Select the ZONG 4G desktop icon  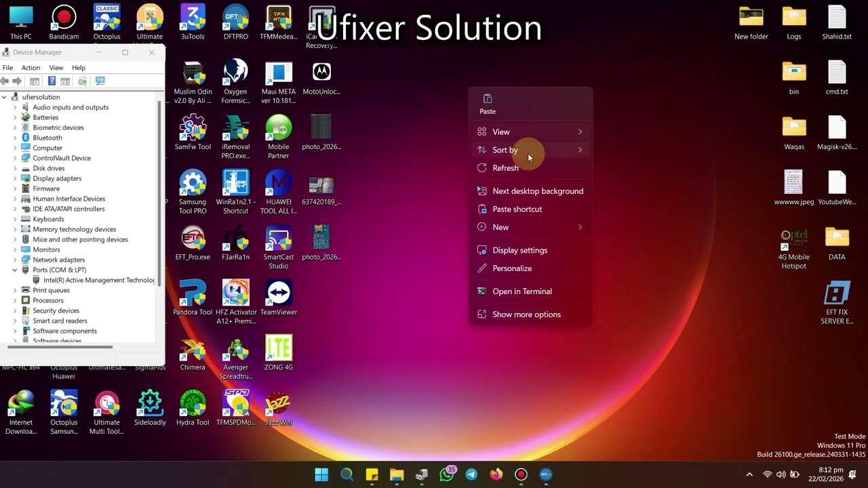tap(278, 353)
